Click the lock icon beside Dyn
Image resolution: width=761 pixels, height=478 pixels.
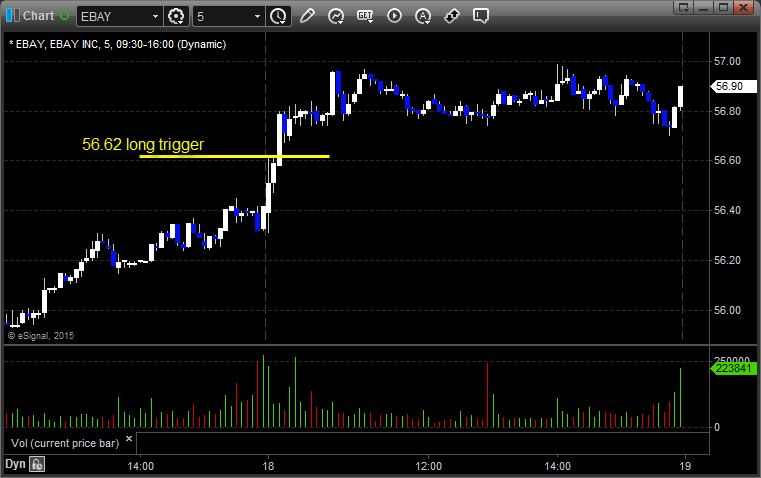click(x=37, y=464)
